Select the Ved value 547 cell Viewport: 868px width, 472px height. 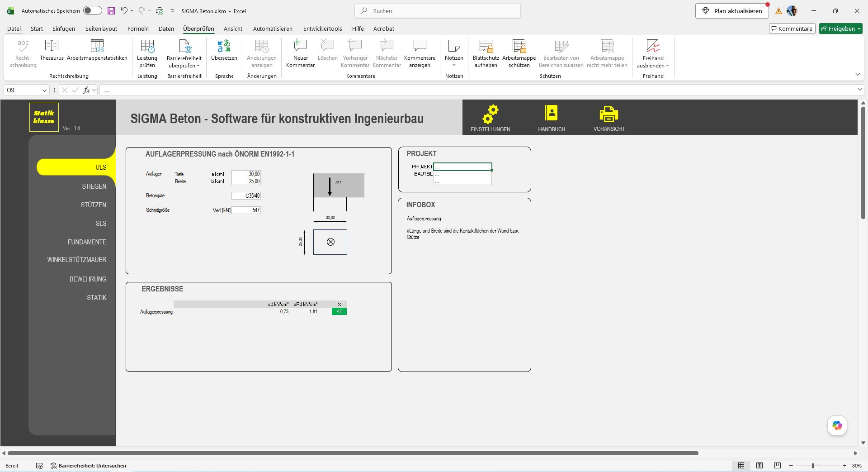246,210
